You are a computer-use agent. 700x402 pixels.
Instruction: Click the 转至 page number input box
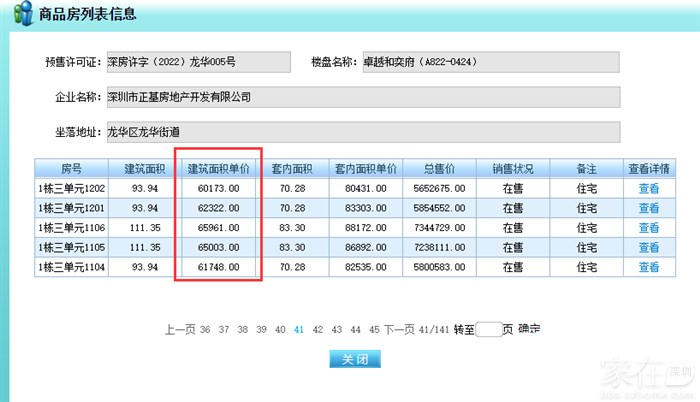(x=488, y=329)
